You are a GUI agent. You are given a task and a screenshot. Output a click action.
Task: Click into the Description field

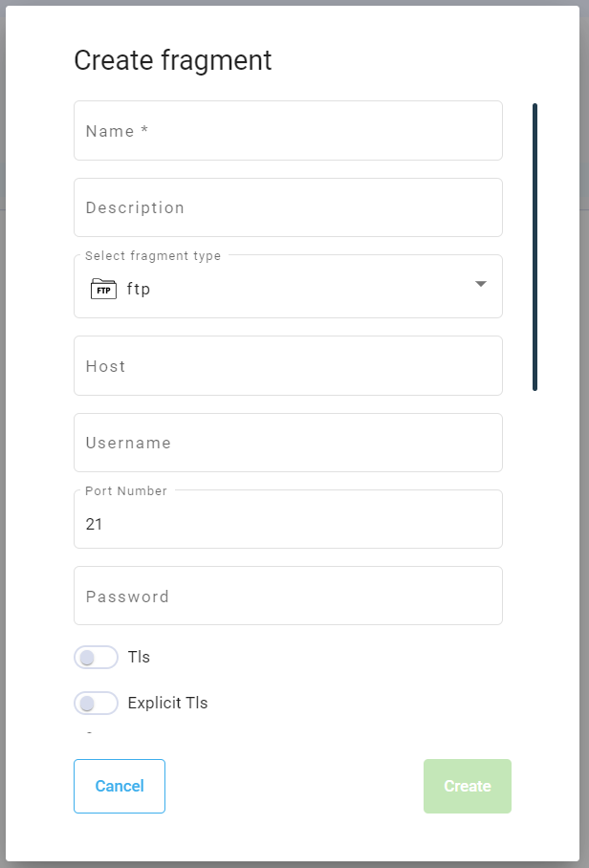pyautogui.click(x=288, y=207)
